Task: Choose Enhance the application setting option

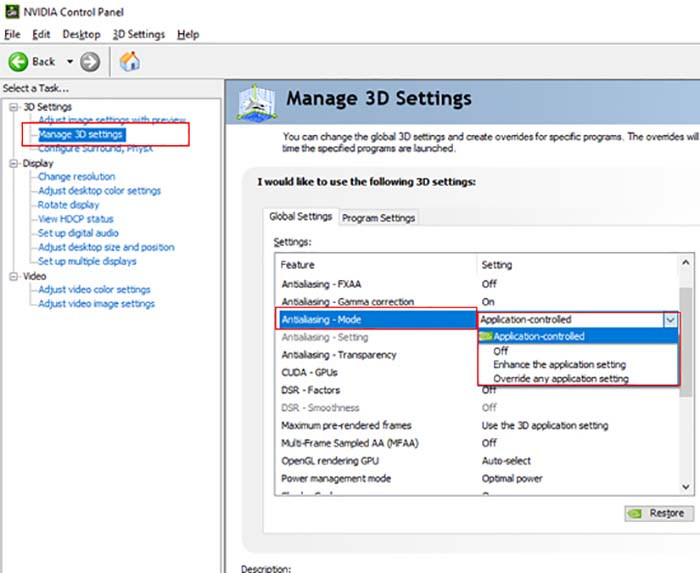Action: point(578,365)
